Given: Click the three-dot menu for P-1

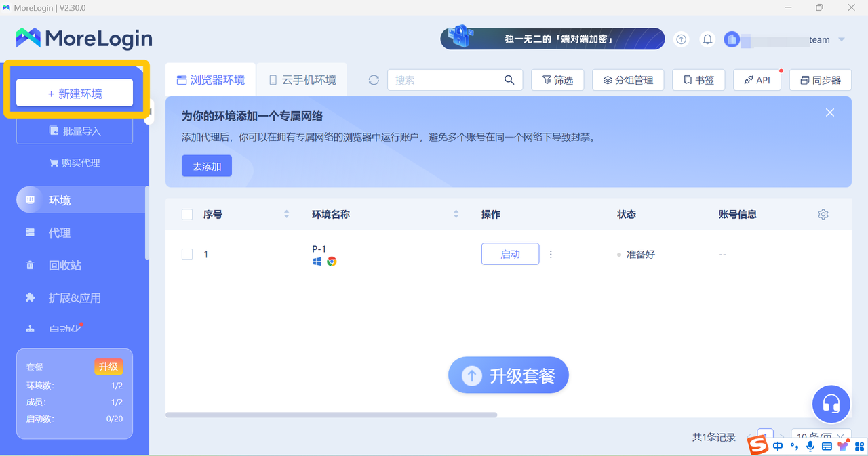Looking at the screenshot, I should [551, 254].
